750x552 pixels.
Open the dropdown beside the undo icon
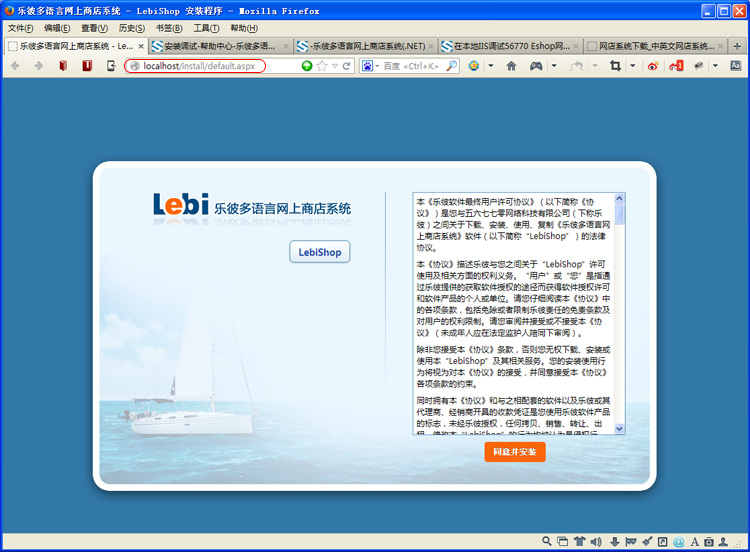pos(595,66)
